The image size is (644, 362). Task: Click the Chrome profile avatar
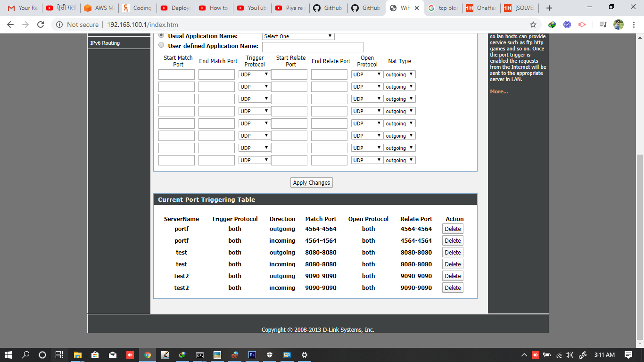pyautogui.click(x=619, y=25)
